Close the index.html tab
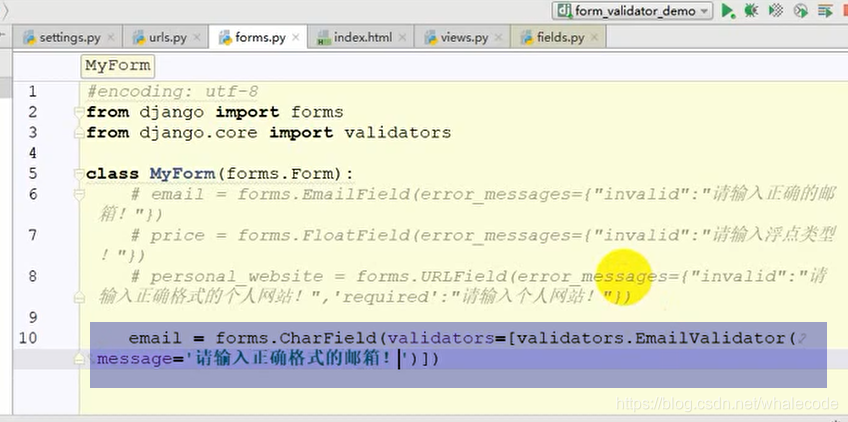The height and width of the screenshot is (422, 848). [402, 38]
